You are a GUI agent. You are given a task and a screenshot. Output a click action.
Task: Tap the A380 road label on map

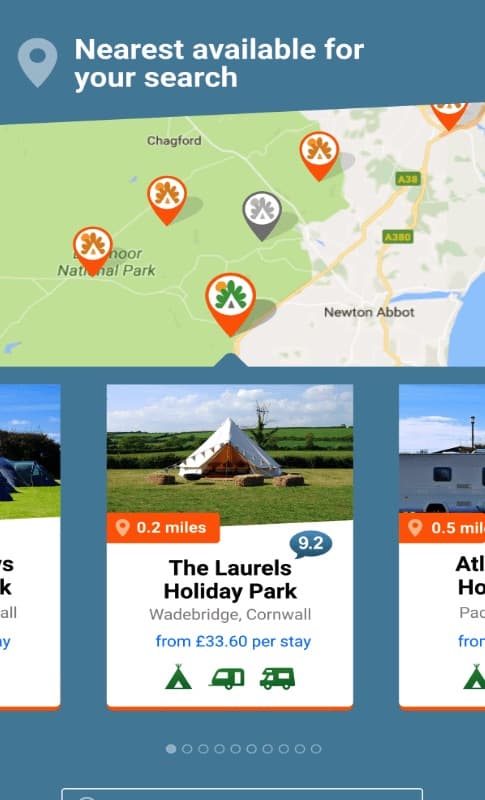398,237
